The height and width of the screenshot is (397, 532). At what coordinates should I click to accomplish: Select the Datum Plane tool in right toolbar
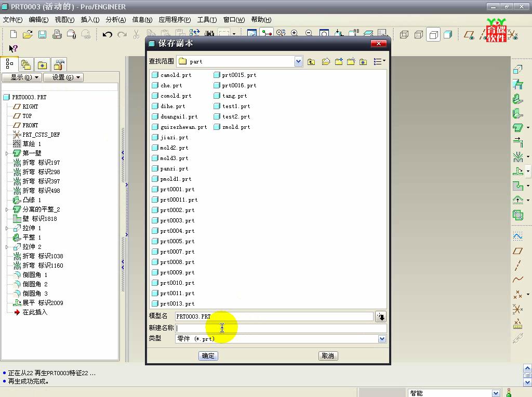tap(518, 251)
